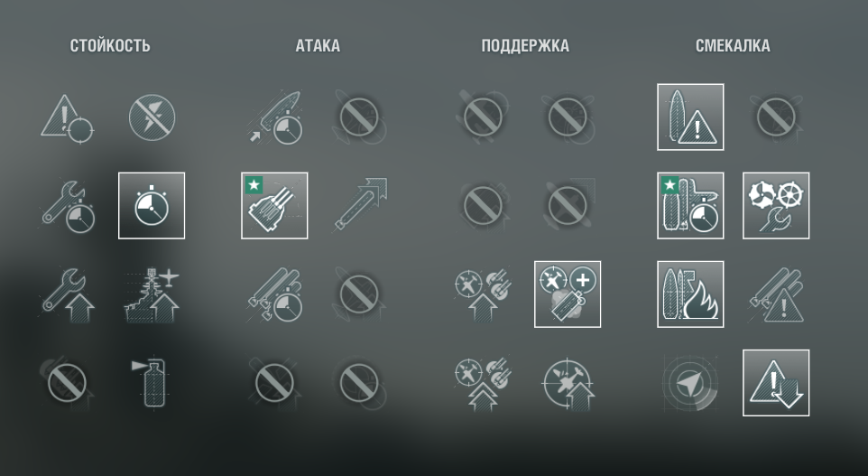Select the fire extinguisher skill
This screenshot has height=476, width=868.
coord(152,383)
